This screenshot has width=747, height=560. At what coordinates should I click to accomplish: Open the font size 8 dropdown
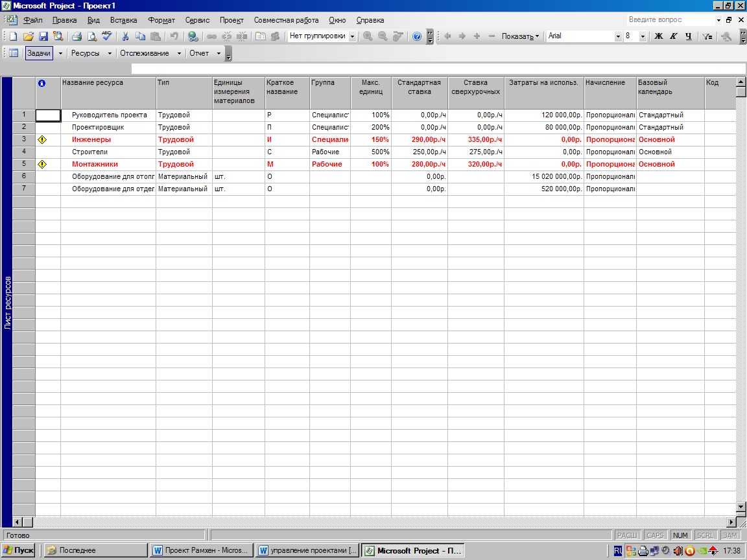click(643, 36)
